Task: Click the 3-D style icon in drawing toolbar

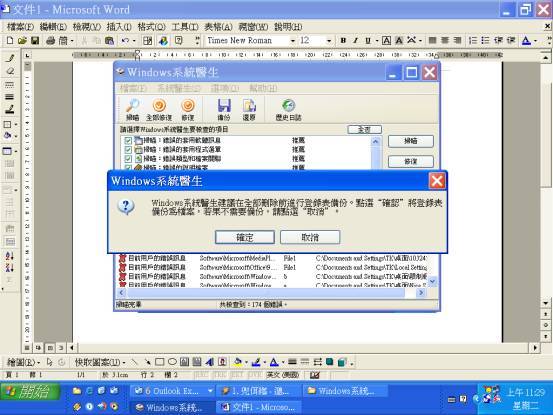Action: [x=342, y=362]
